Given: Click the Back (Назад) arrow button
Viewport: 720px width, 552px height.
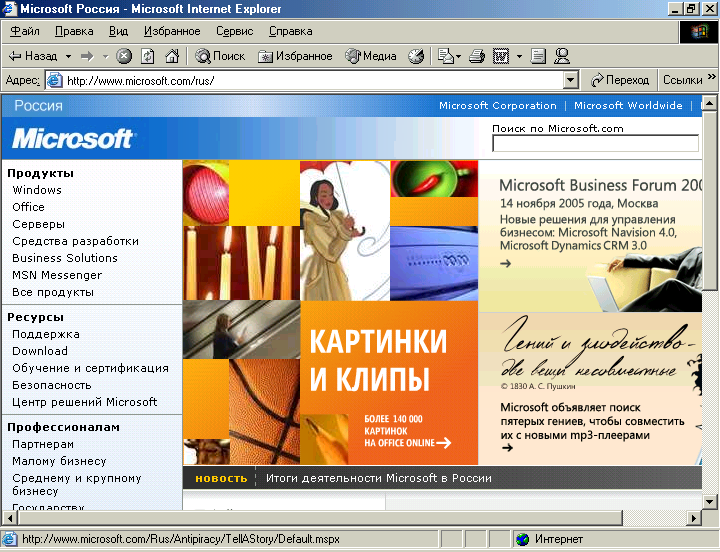Looking at the screenshot, I should (x=33, y=56).
